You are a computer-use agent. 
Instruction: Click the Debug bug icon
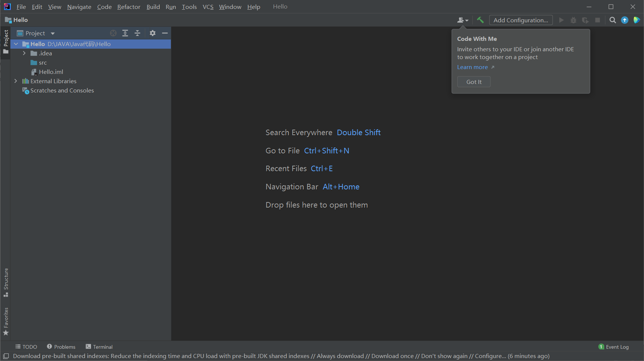[x=573, y=20]
